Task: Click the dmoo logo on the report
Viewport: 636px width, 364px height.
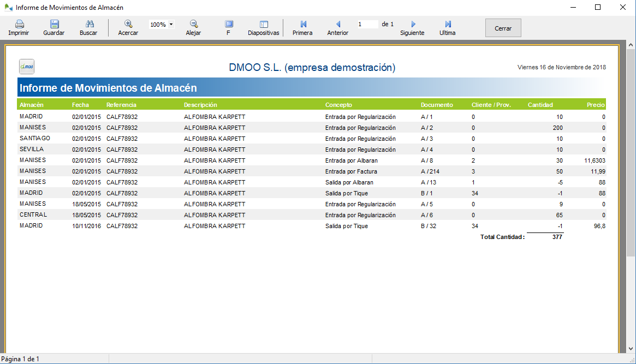Action: point(26,66)
